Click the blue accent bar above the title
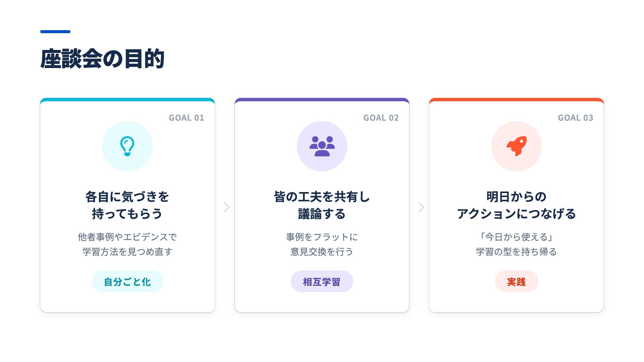 pyautogui.click(x=55, y=32)
